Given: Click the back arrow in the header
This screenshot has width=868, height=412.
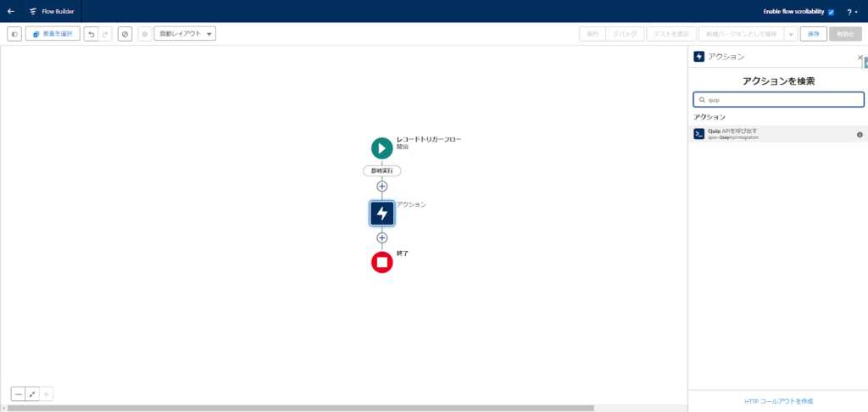Looking at the screenshot, I should [11, 12].
